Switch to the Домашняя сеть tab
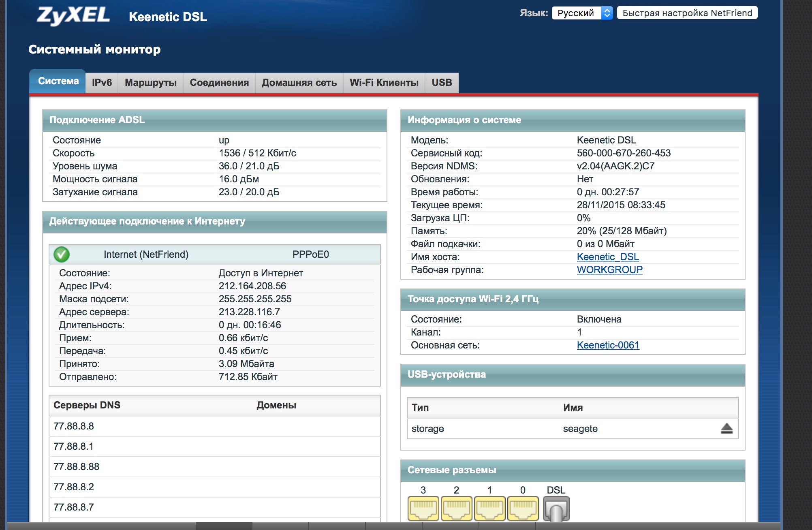 pyautogui.click(x=299, y=83)
